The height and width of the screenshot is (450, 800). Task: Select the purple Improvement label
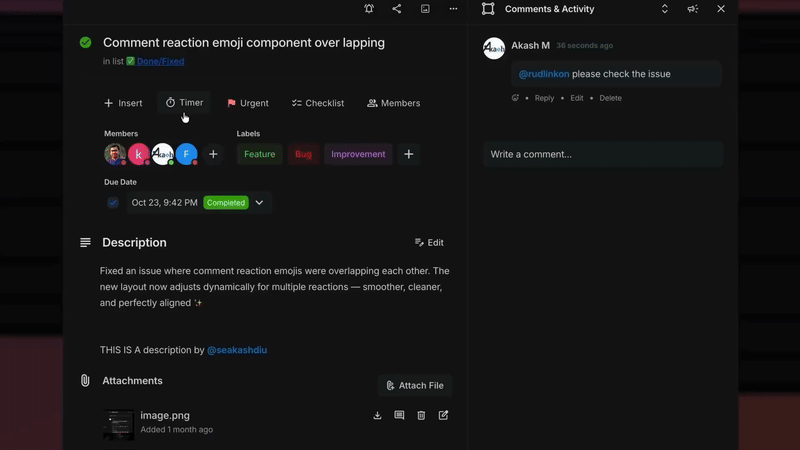(358, 154)
